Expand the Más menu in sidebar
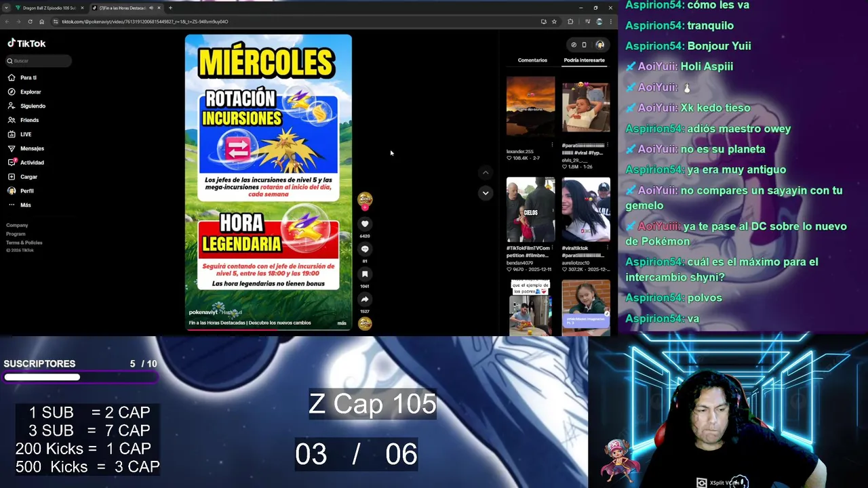Viewport: 868px width, 488px height. (x=20, y=205)
